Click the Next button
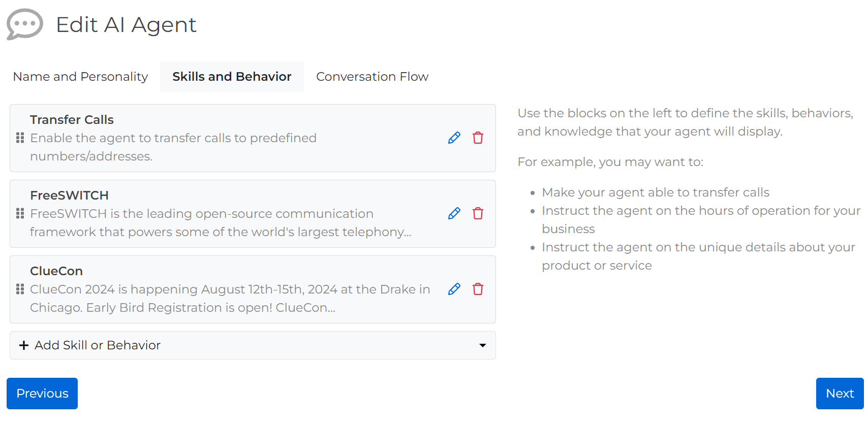 840,394
